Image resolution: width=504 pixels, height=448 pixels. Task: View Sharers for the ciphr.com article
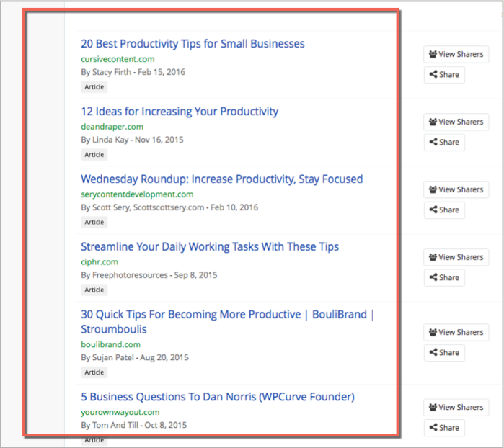(x=456, y=257)
